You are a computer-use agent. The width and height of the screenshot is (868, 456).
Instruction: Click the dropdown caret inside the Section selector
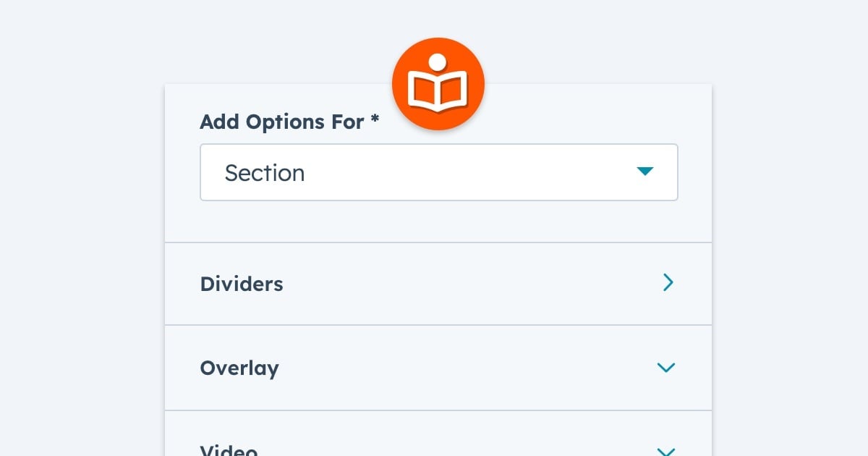tap(645, 172)
